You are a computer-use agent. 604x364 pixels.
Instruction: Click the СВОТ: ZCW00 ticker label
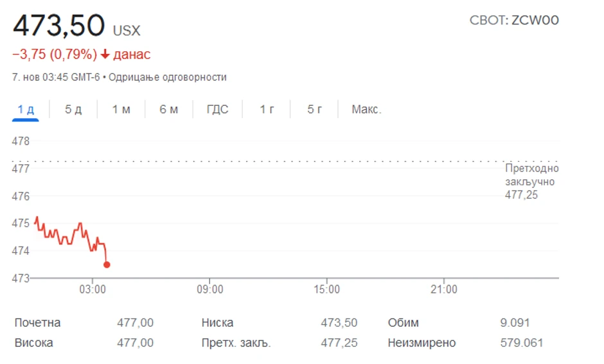pyautogui.click(x=514, y=20)
